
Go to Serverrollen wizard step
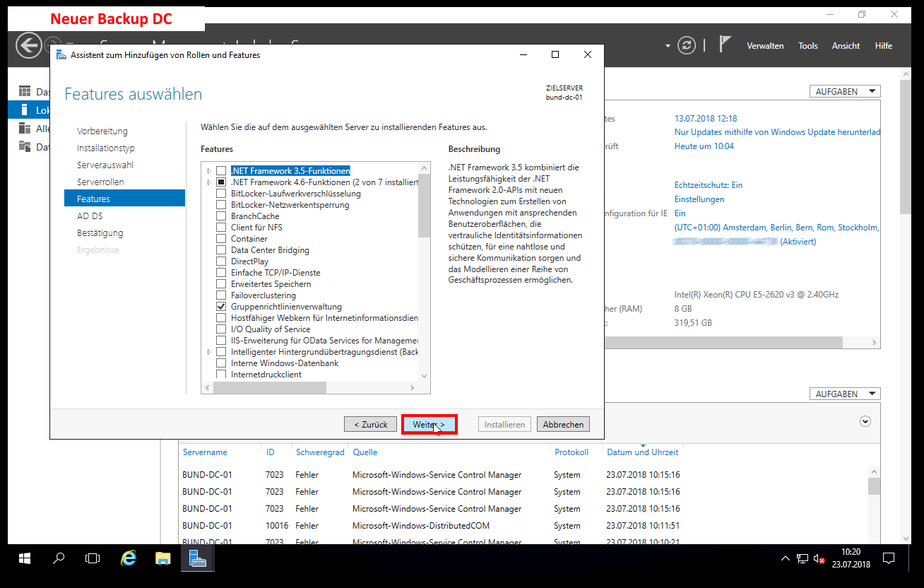click(100, 182)
